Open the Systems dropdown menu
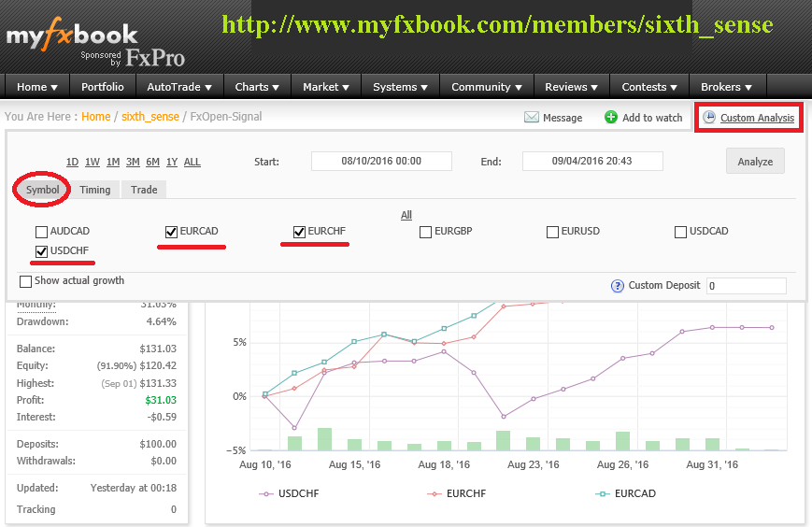 click(x=400, y=87)
